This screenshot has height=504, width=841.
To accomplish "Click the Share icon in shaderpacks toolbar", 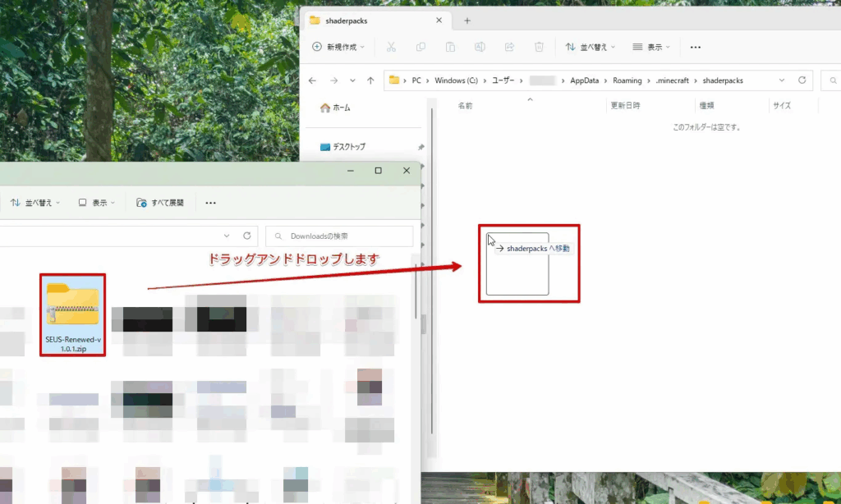I will pos(509,48).
